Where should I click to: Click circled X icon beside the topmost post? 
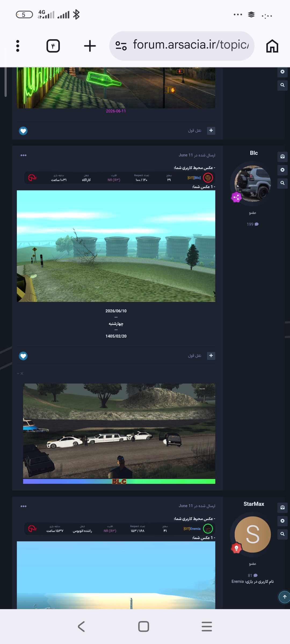tap(282, 72)
